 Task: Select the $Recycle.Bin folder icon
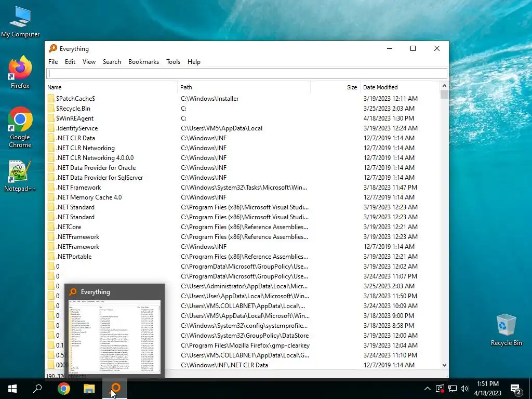(51, 109)
